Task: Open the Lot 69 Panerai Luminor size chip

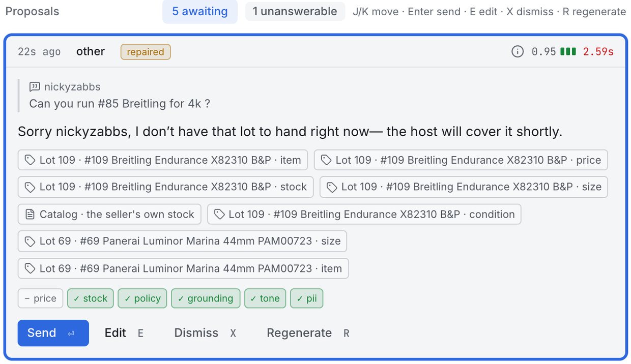Action: coord(182,241)
